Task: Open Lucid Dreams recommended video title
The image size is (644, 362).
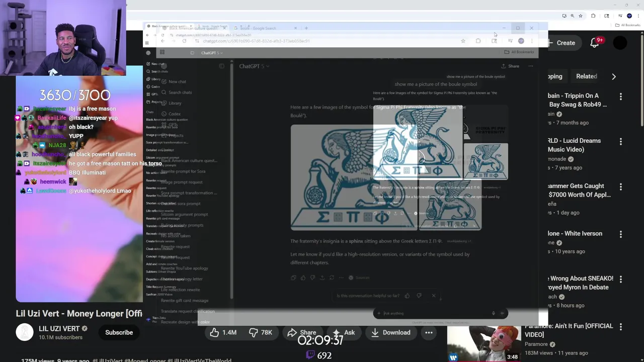Action: (x=574, y=145)
